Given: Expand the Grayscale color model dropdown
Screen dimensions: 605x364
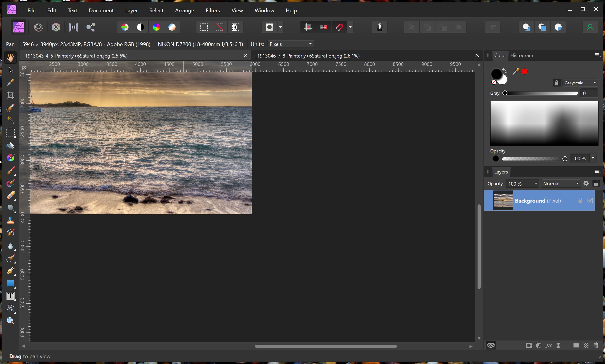Looking at the screenshot, I should (580, 83).
